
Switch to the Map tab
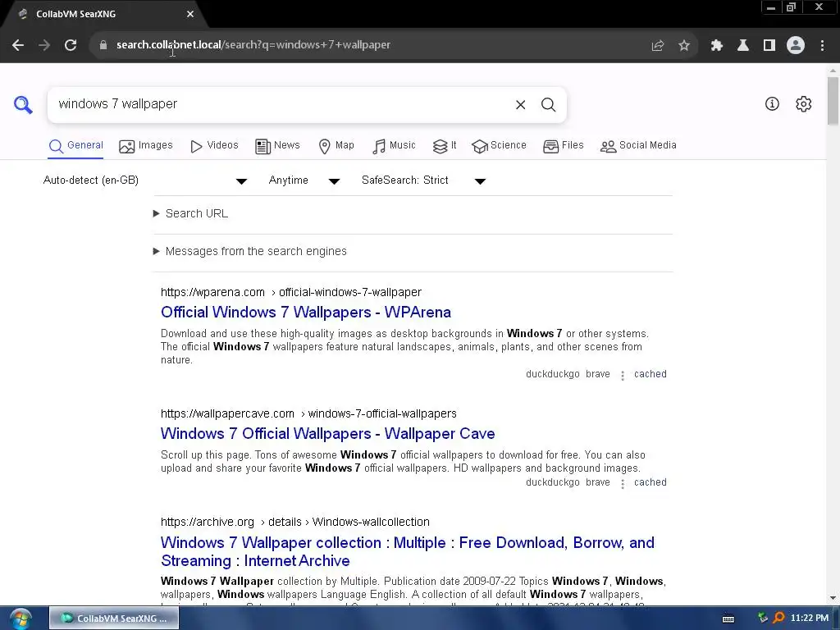[x=336, y=146]
